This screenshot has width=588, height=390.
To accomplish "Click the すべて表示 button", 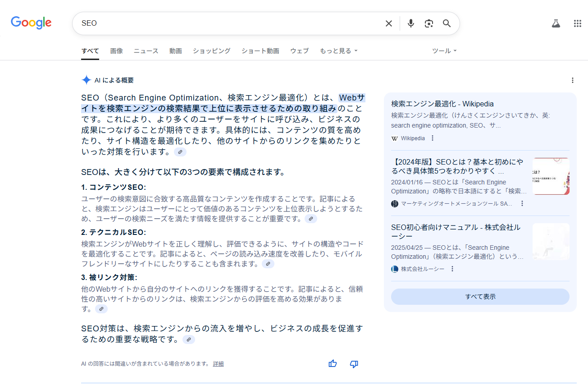I will [x=480, y=297].
